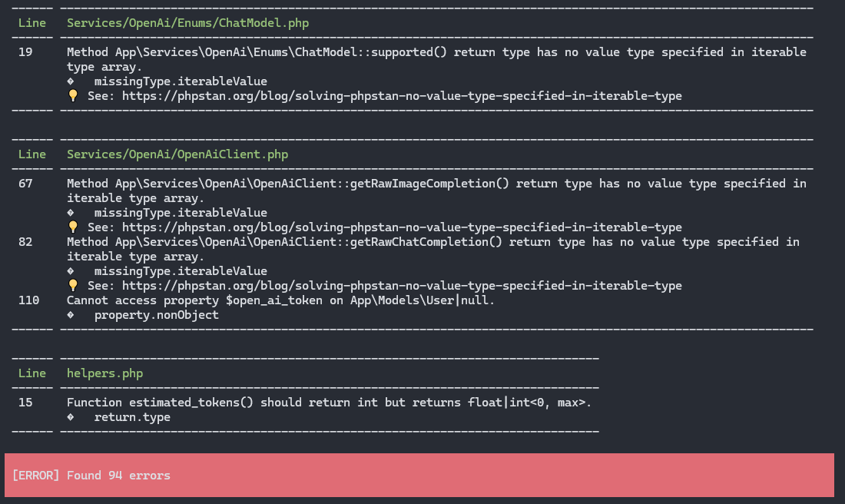Click the lightbulb icon under getRawChatCompletion() error
Screen dimensions: 845x504
pyautogui.click(x=73, y=286)
